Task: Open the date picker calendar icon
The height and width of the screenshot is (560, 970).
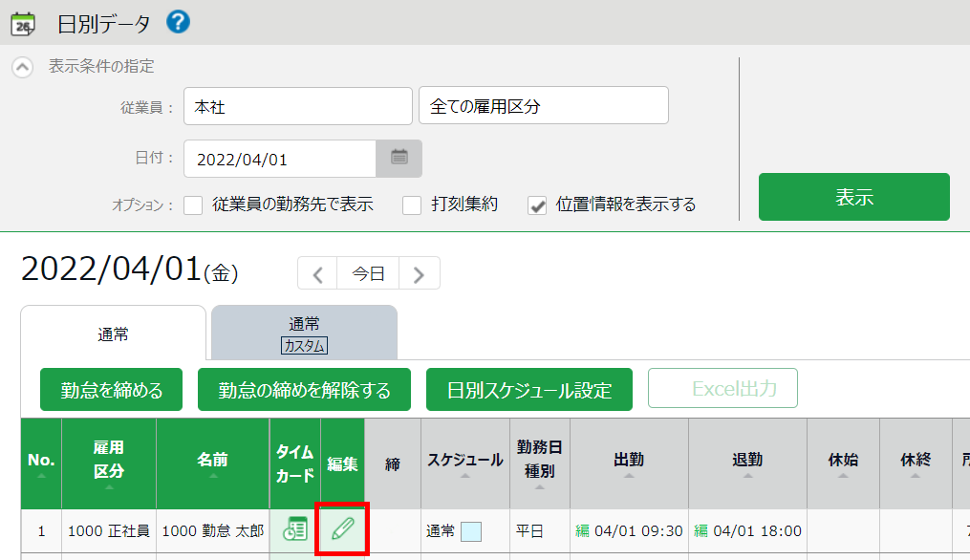Action: tap(399, 158)
